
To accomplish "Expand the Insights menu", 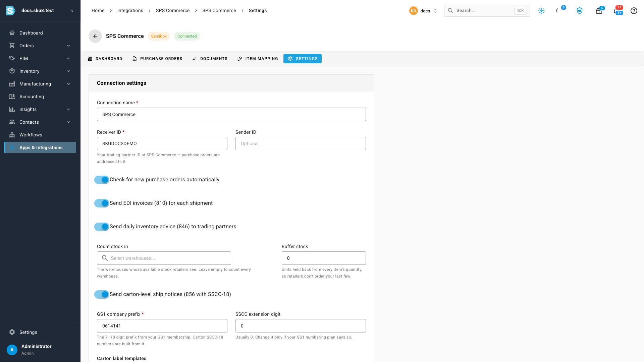I will (x=40, y=109).
